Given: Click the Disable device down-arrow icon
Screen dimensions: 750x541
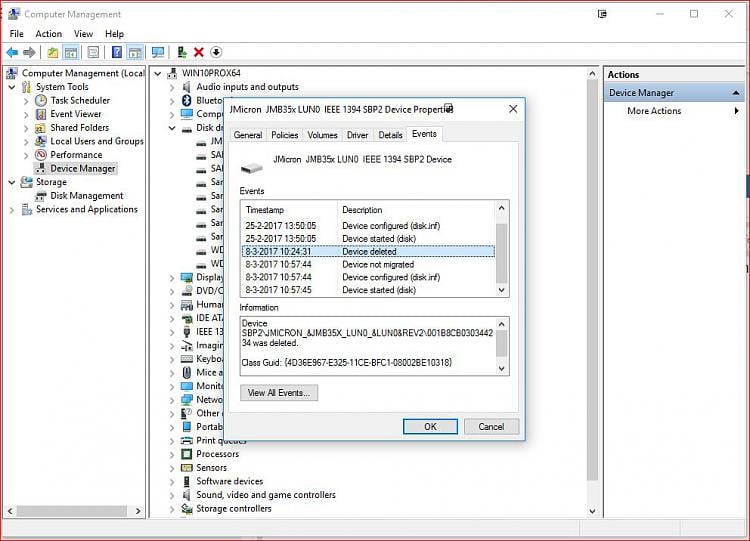Looking at the screenshot, I should tap(216, 52).
